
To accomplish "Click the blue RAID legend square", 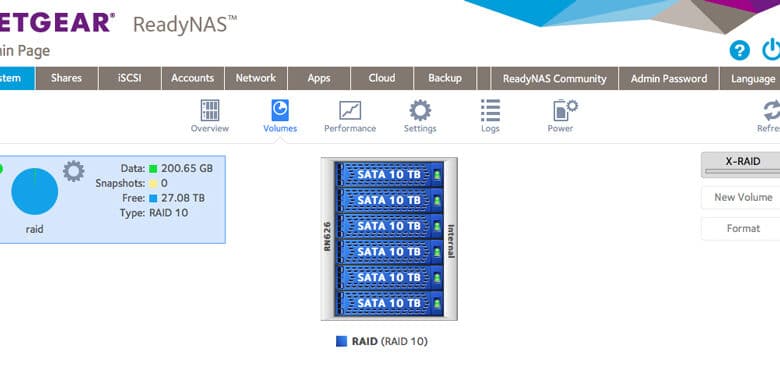I will point(341,341).
